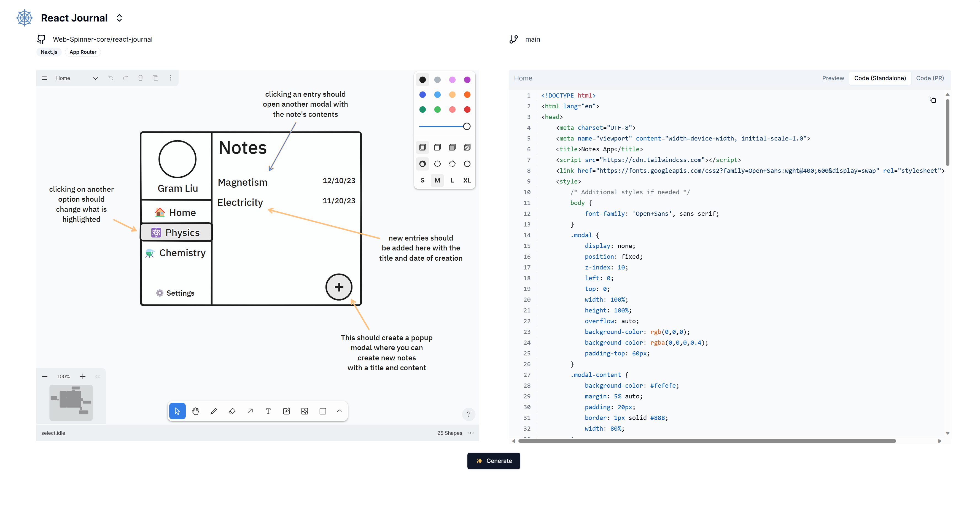Click the "select.idle" status text
This screenshot has height=529, width=980.
click(53, 433)
